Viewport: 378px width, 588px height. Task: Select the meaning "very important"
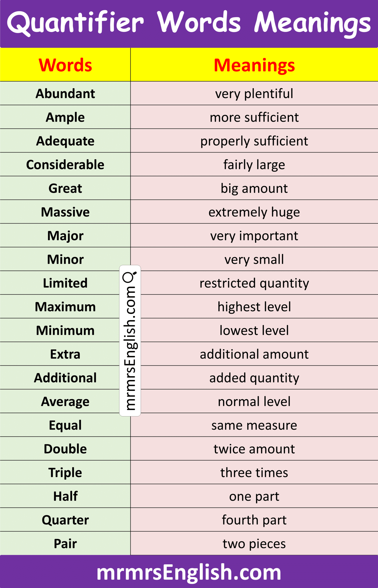(x=254, y=236)
